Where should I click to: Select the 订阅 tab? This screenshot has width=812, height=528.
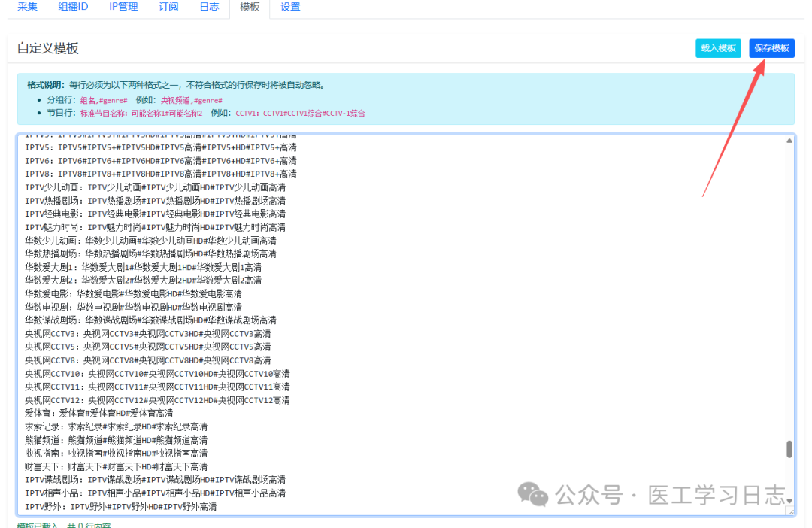[168, 7]
